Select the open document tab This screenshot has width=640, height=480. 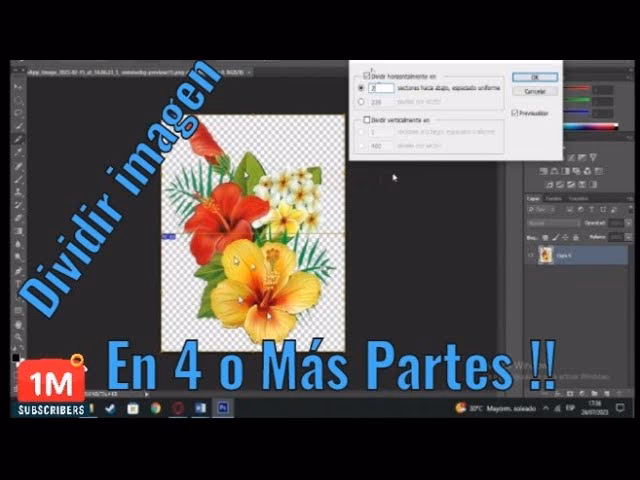[139, 72]
